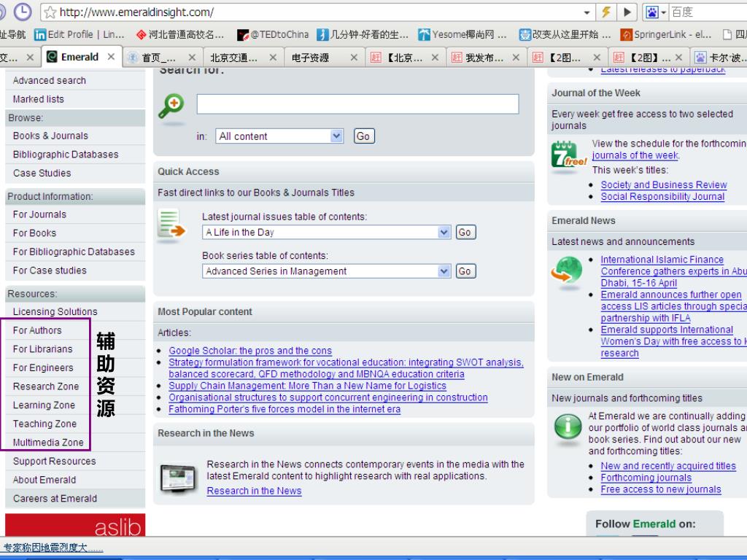Open the A Life in the Day dropdown
Viewport: 747px width, 560px height.
pos(326,232)
